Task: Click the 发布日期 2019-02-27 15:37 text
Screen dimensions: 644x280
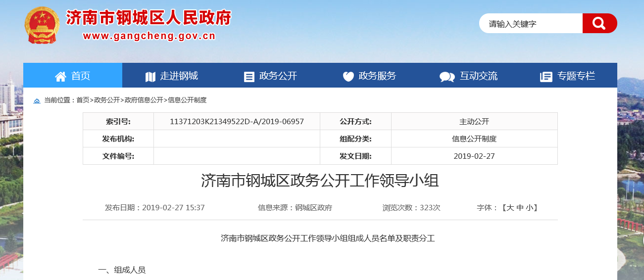Action: coord(155,208)
